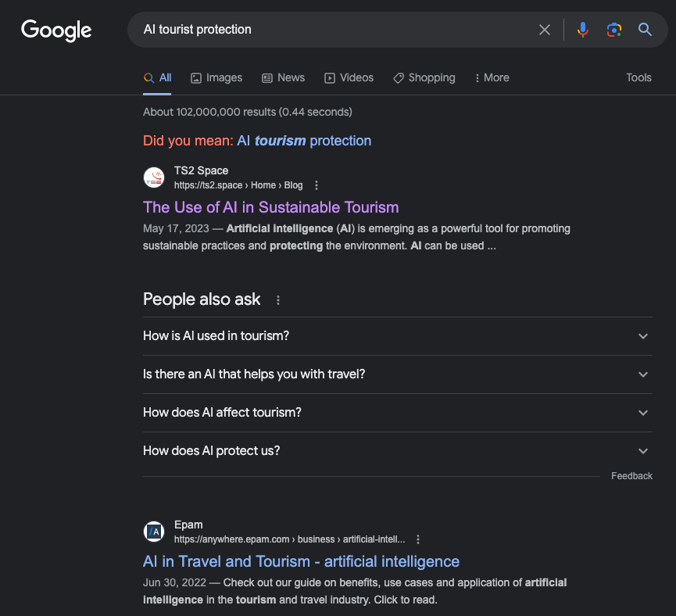The height and width of the screenshot is (616, 676).
Task: Clear the search box with the X icon
Action: (545, 30)
